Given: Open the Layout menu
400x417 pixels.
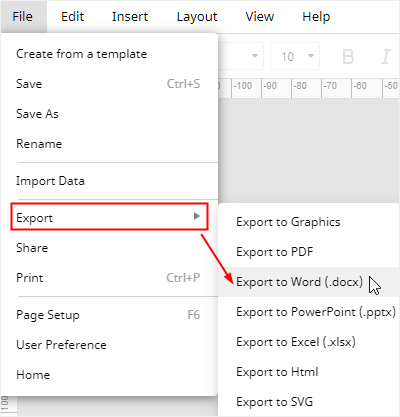Looking at the screenshot, I should point(197,17).
